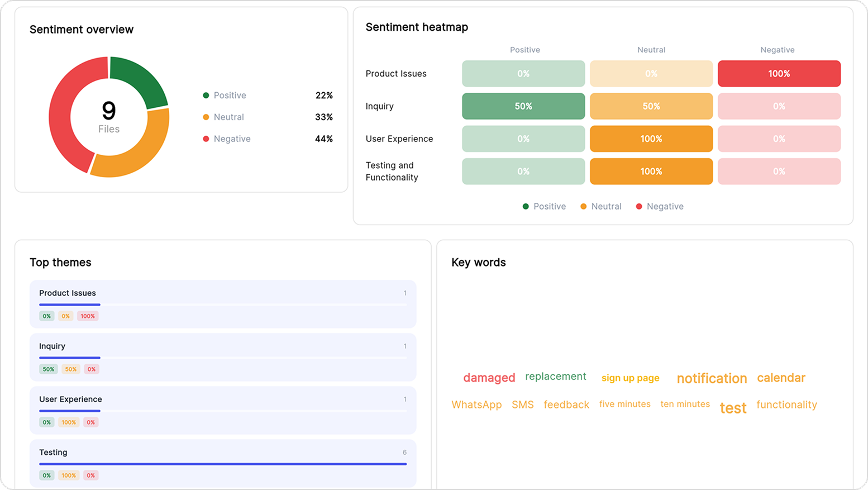Click the full-width Testing theme progress bar
Viewport: 868px width, 490px height.
point(222,464)
